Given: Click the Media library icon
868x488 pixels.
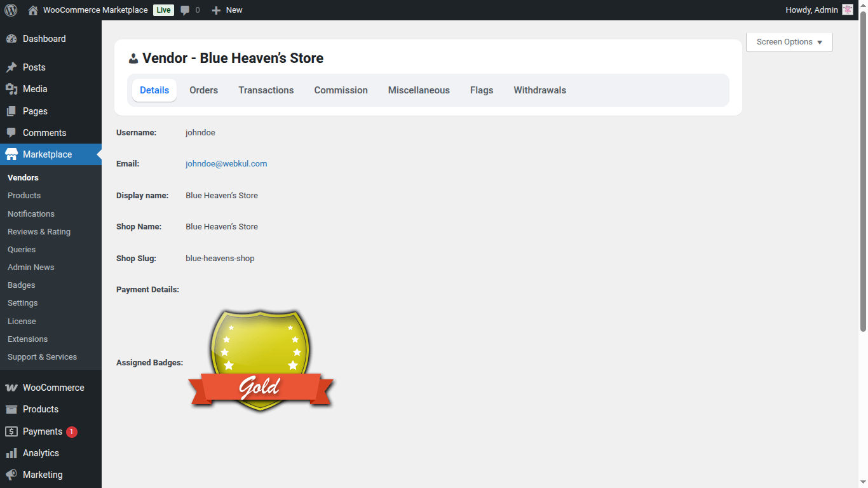Looking at the screenshot, I should (x=11, y=89).
